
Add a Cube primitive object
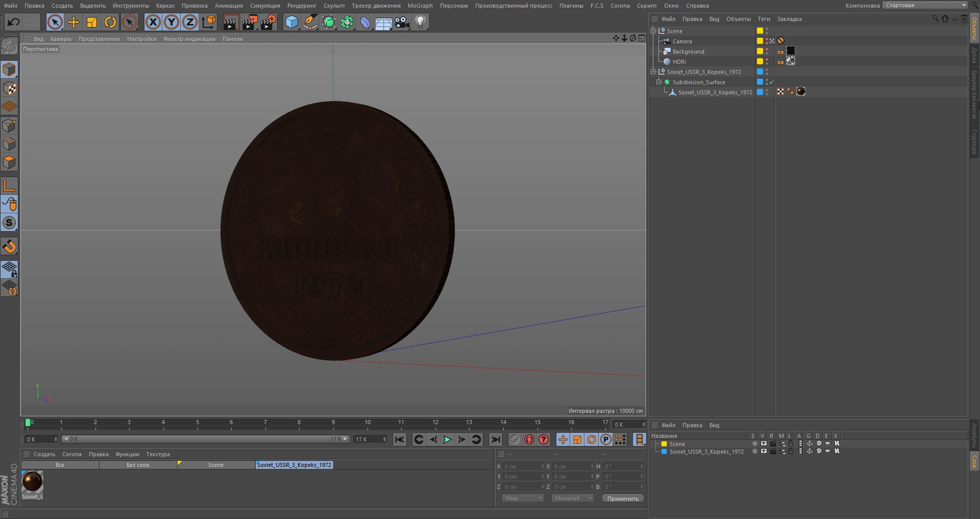click(291, 22)
